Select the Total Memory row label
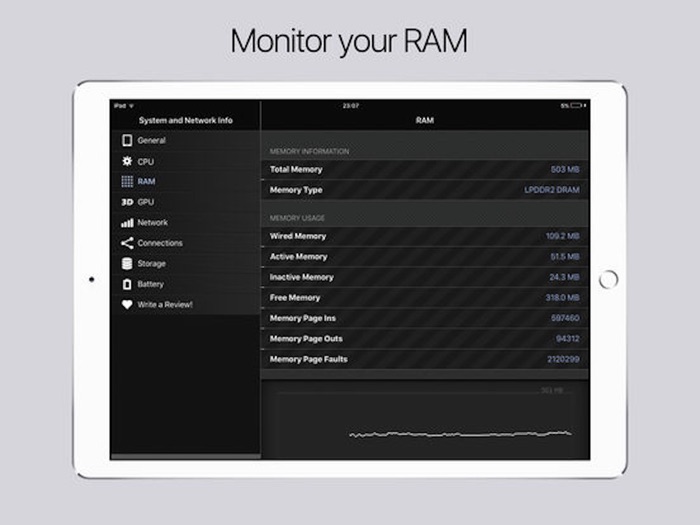This screenshot has height=525, width=700. [296, 169]
